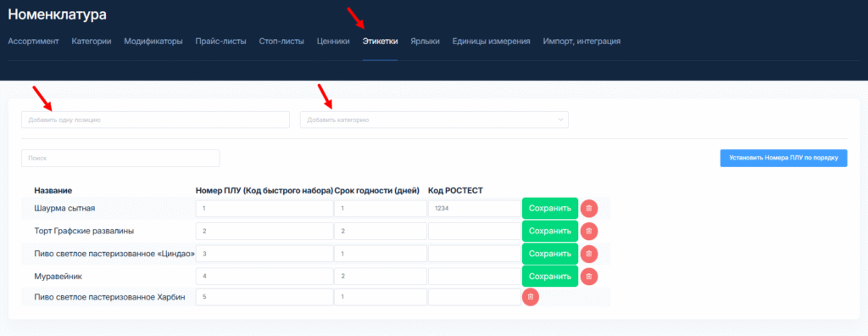The image size is (868, 336).
Task: Edit shelf life of Торт Графские развалины
Action: 381,231
